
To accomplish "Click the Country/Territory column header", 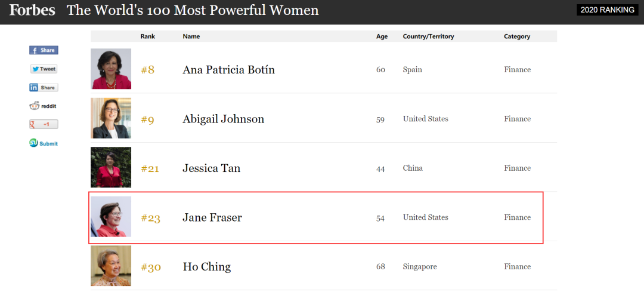I will (x=428, y=36).
